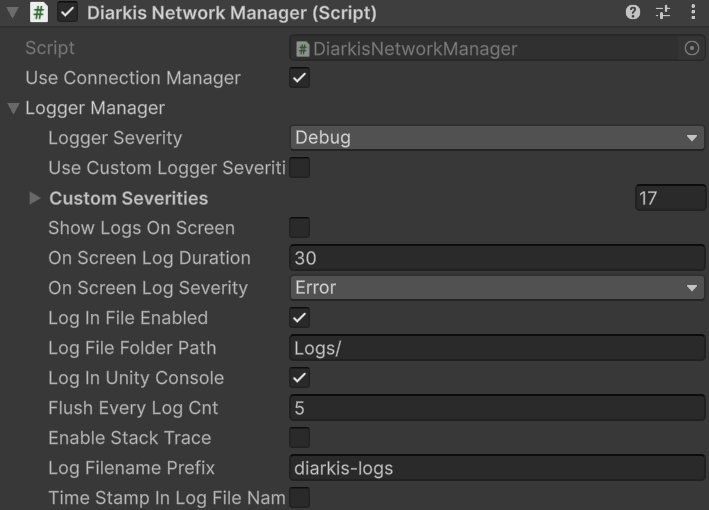Enable Stack Trace checkbox
Image resolution: width=709 pixels, height=510 pixels.
[299, 438]
